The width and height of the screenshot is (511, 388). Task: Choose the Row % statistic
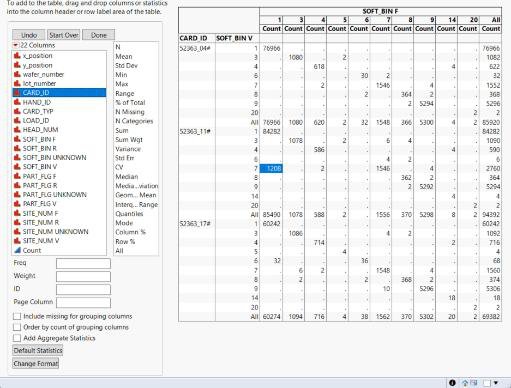125,241
